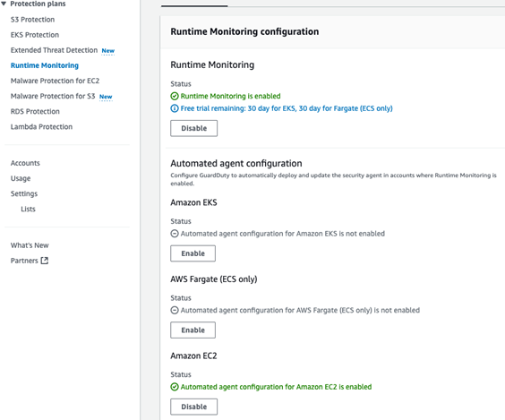This screenshot has height=420, width=505.
Task: Click 'Amazon EKS' subsection heading
Action: 194,202
